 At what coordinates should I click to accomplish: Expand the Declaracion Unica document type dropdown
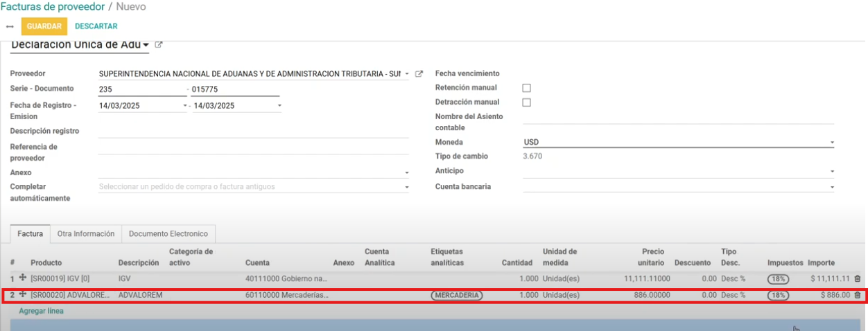(146, 46)
